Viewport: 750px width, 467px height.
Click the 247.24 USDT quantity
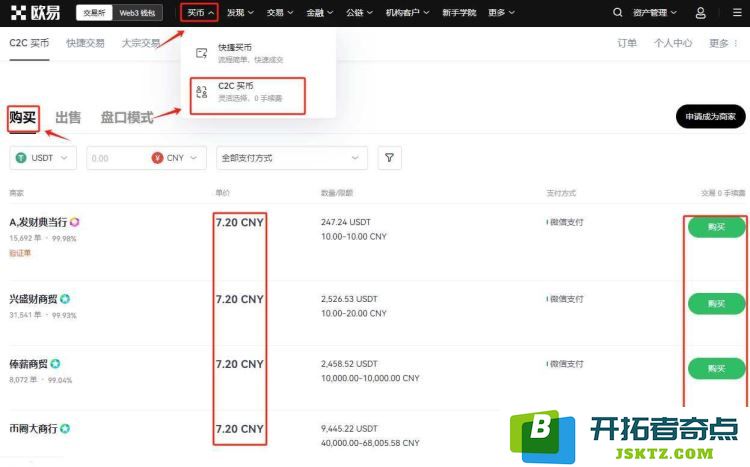346,222
